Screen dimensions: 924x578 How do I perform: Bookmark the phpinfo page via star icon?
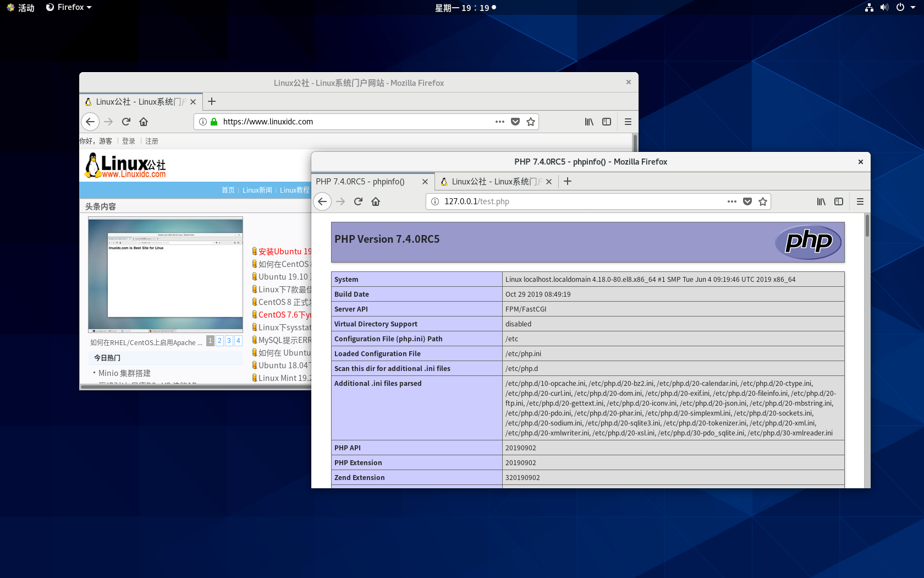[x=763, y=201]
